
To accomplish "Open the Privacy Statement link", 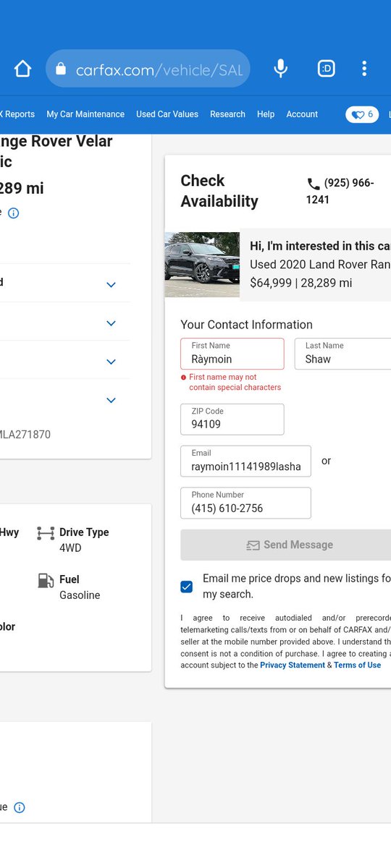I will 293,665.
